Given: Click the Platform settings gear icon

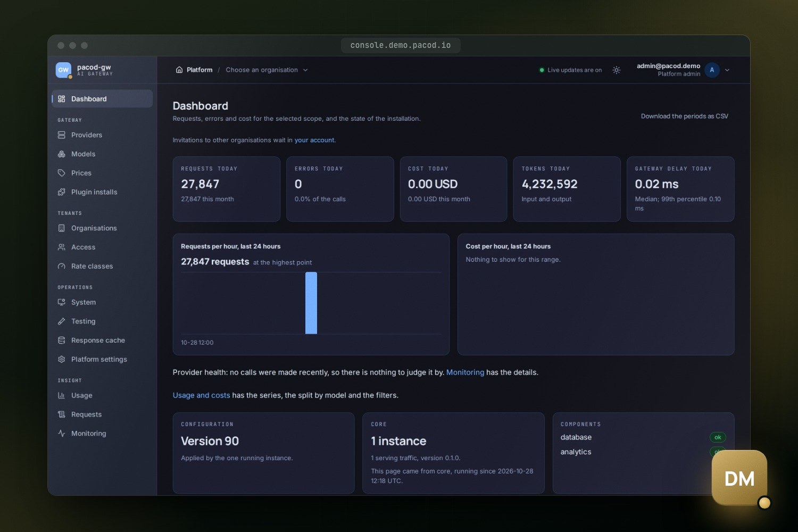Looking at the screenshot, I should (x=62, y=359).
